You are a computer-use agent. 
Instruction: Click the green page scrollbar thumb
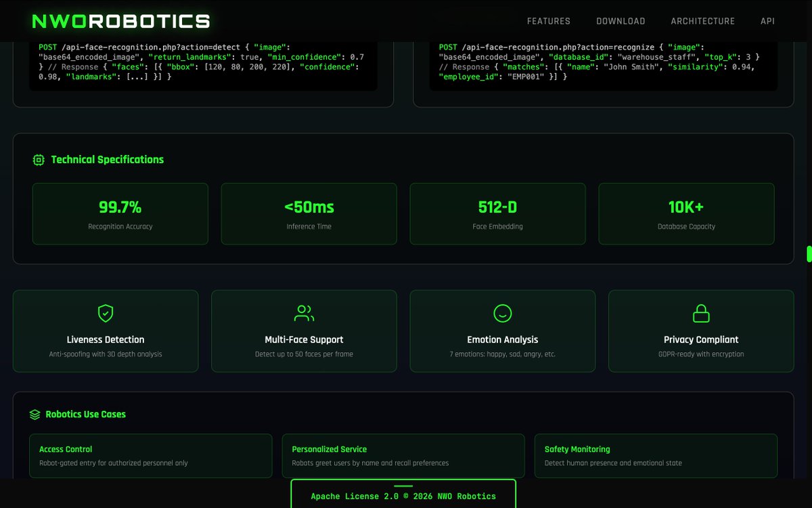[x=809, y=254]
